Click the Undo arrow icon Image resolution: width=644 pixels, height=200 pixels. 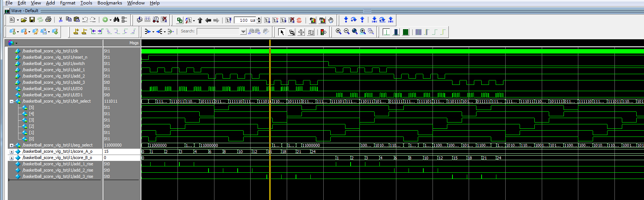(x=85, y=20)
